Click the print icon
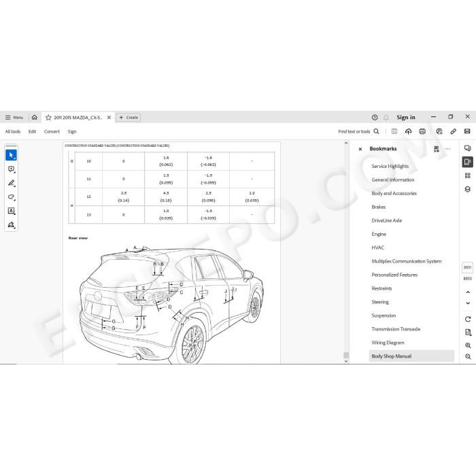Screen dimensions: 476x476 click(x=422, y=131)
